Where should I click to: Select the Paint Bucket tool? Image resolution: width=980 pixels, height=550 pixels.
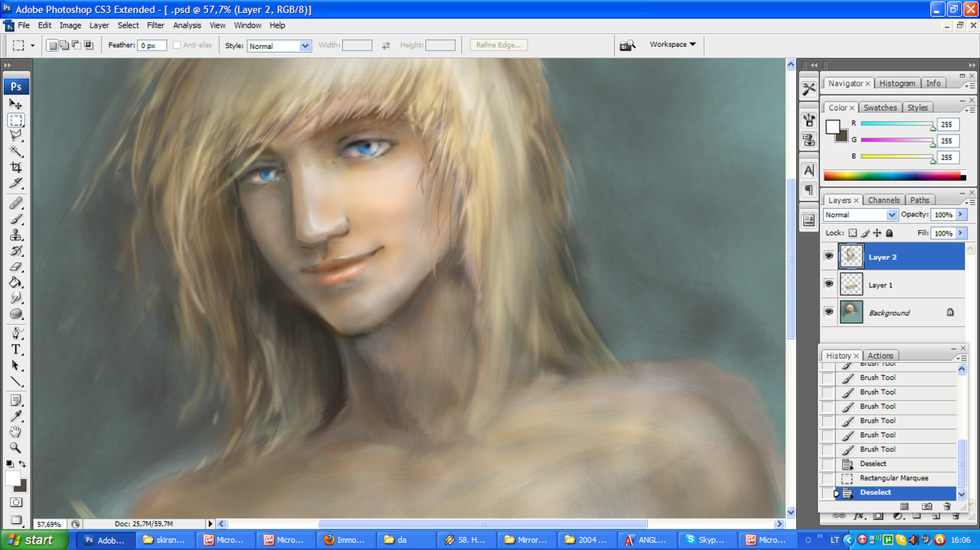(x=16, y=282)
